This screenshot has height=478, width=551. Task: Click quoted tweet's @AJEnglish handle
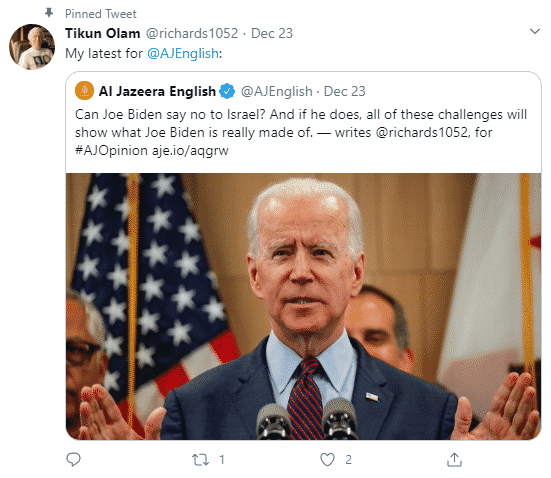(x=277, y=91)
